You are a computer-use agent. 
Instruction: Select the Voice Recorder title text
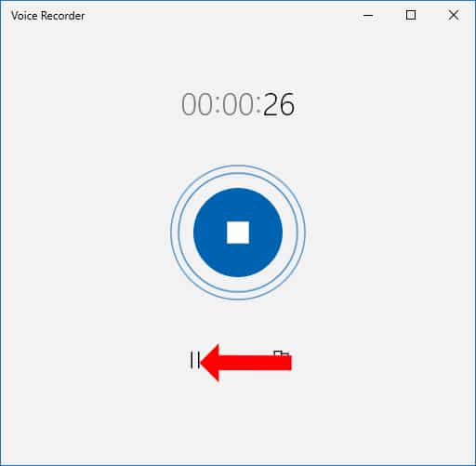click(x=47, y=16)
